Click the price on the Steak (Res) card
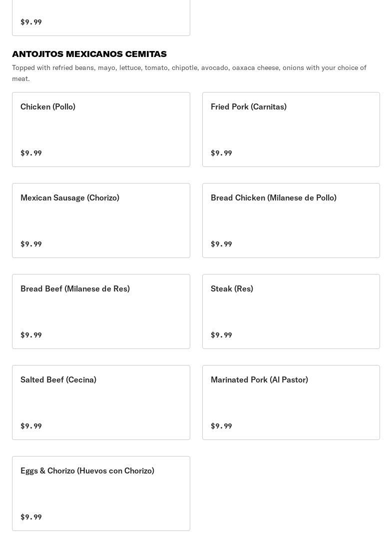This screenshot has height=542, width=392. [x=221, y=335]
